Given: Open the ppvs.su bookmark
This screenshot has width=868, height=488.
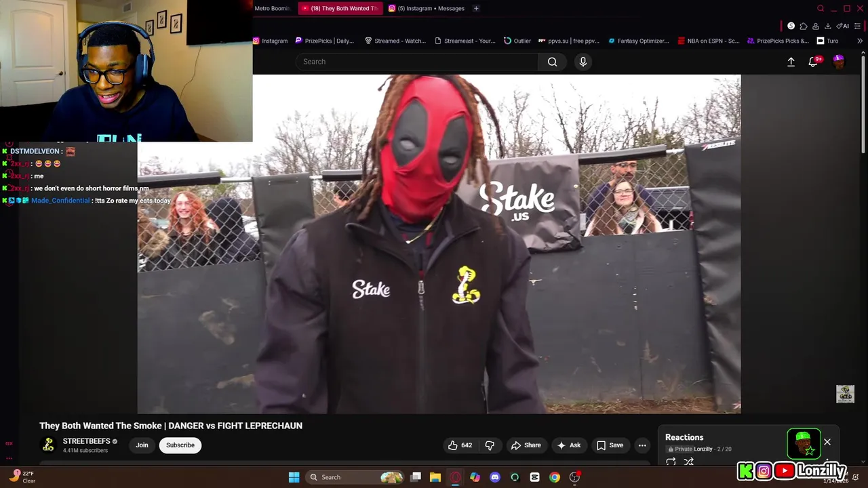Looking at the screenshot, I should pyautogui.click(x=569, y=41).
